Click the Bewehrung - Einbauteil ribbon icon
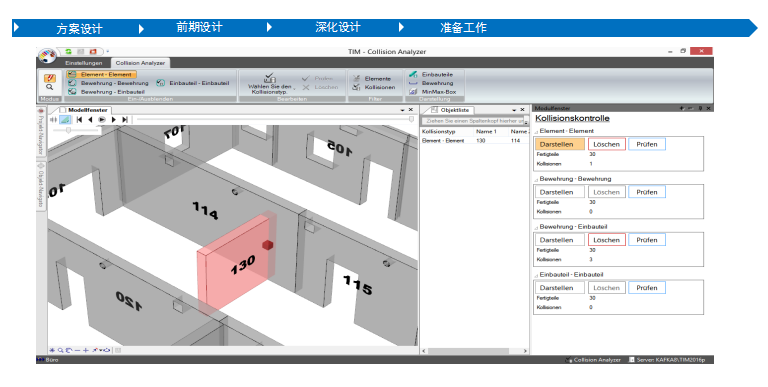The image size is (768, 387). [72, 92]
